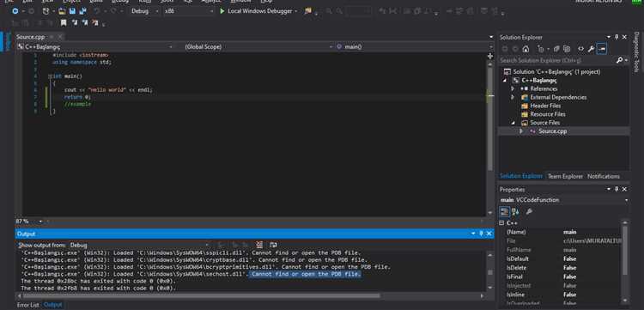Click the Collapse All icon in Solution Explorer
Viewport: 644px width, 310px height.
point(556,49)
